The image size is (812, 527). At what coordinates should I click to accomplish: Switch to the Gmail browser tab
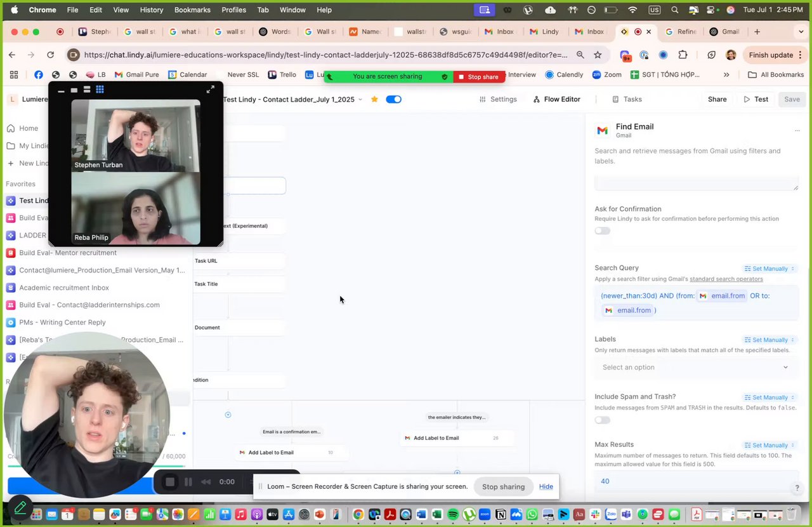[724, 32]
